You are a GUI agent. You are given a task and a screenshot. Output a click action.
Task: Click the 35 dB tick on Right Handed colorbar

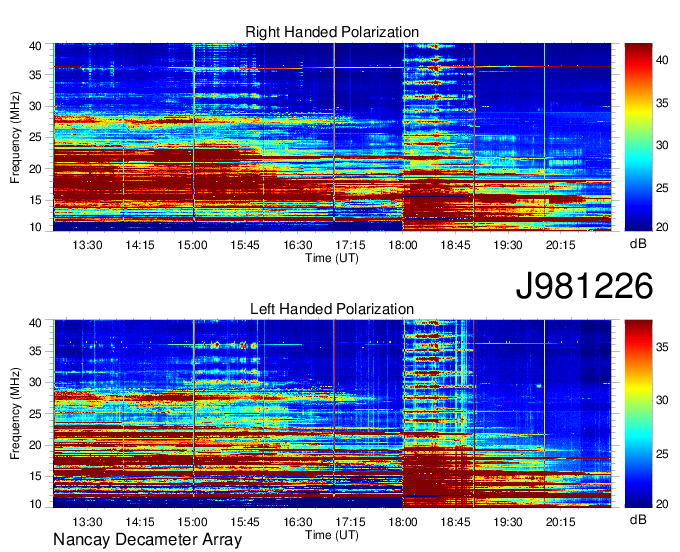click(662, 103)
